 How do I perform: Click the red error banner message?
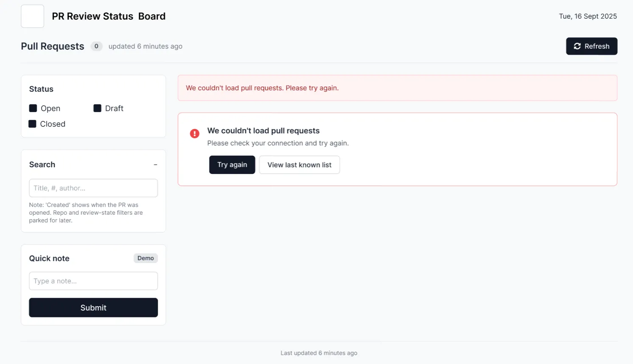point(262,88)
